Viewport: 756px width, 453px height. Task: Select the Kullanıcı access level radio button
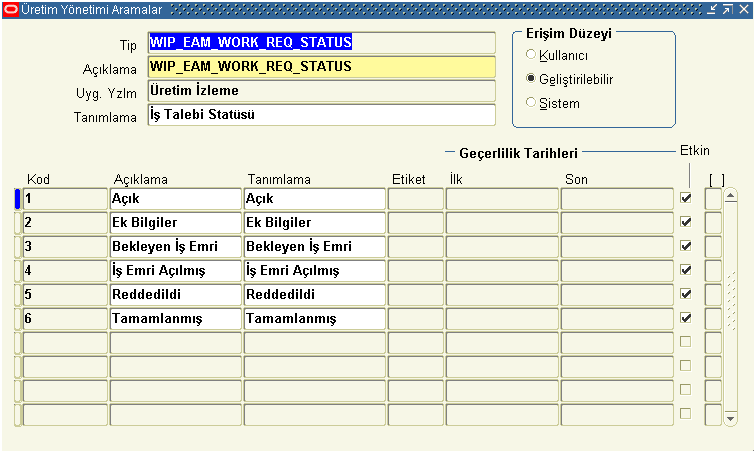(x=531, y=54)
